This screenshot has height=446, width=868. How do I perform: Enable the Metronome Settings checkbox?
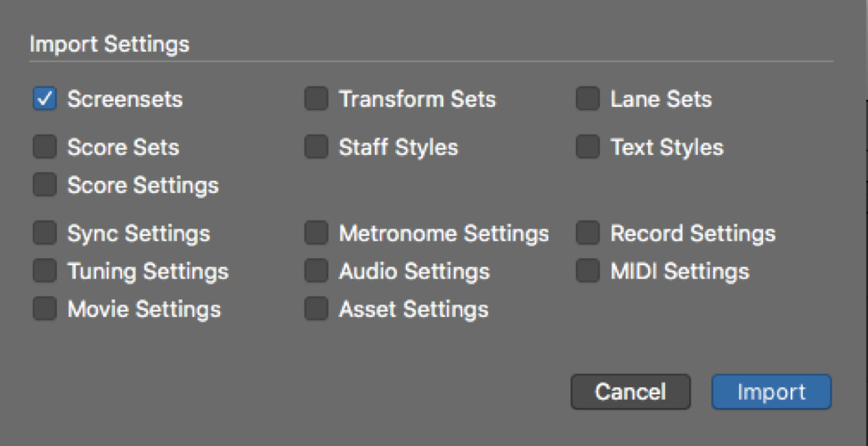click(316, 233)
